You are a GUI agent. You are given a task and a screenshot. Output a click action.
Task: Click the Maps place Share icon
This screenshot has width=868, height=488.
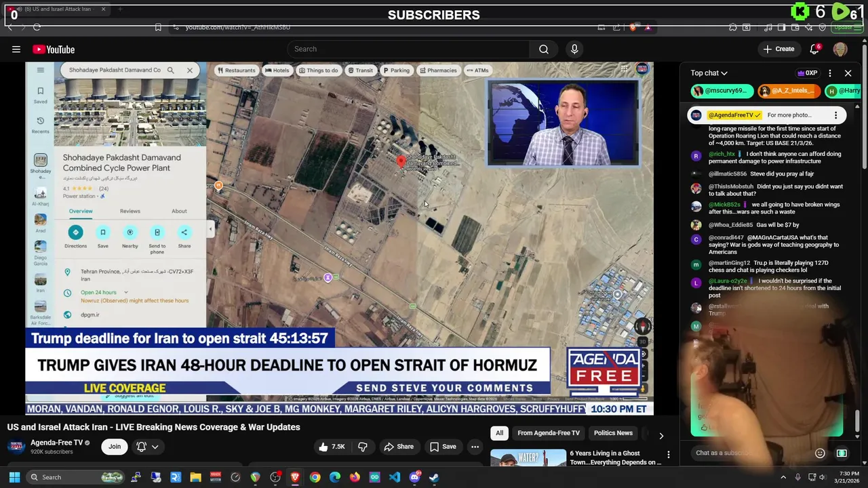184,232
